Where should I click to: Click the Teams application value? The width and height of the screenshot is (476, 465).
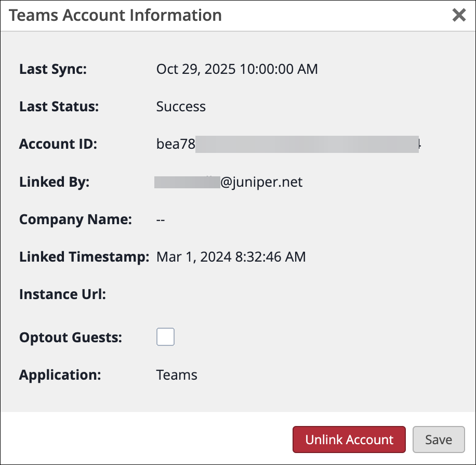tap(177, 375)
